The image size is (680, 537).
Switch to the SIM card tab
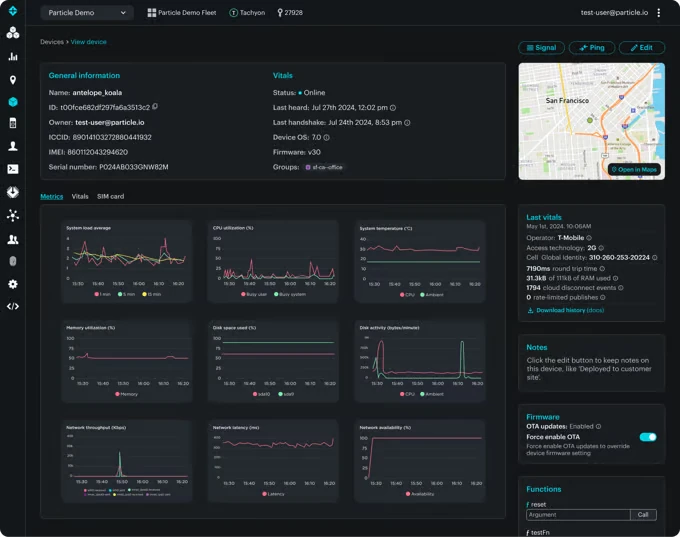110,197
